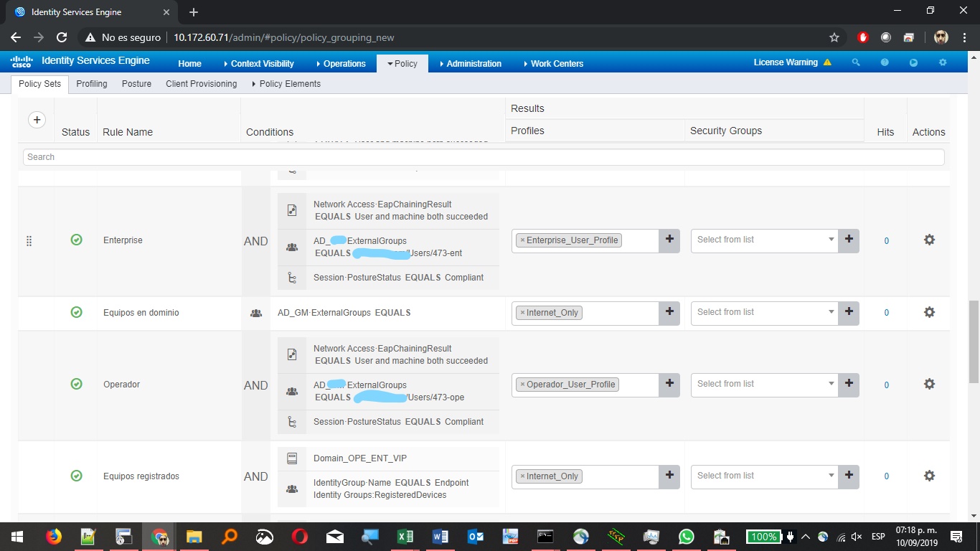Click the Cisco logo in the header

(x=22, y=62)
